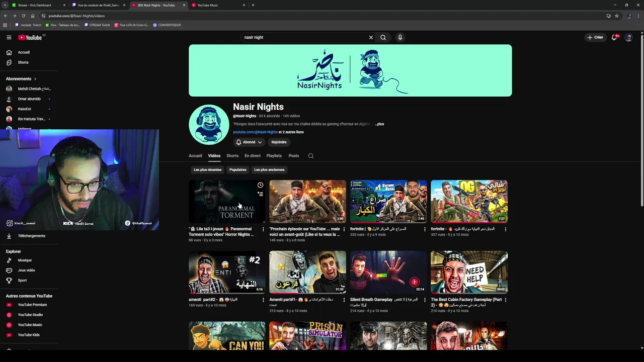Select the Posts channel tab
Image resolution: width=644 pixels, height=362 pixels.
[294, 156]
